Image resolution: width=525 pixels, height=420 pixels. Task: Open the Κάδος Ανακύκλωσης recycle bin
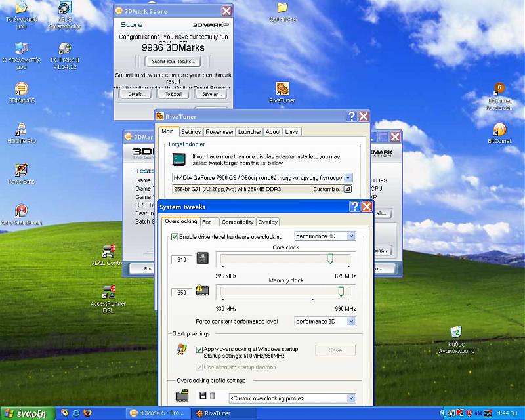456,340
